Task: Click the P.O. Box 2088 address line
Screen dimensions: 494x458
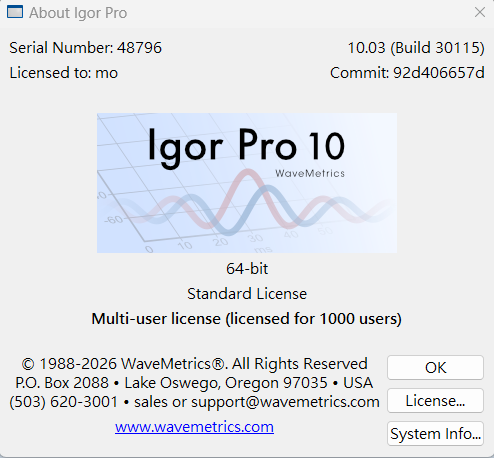Action: (194, 383)
